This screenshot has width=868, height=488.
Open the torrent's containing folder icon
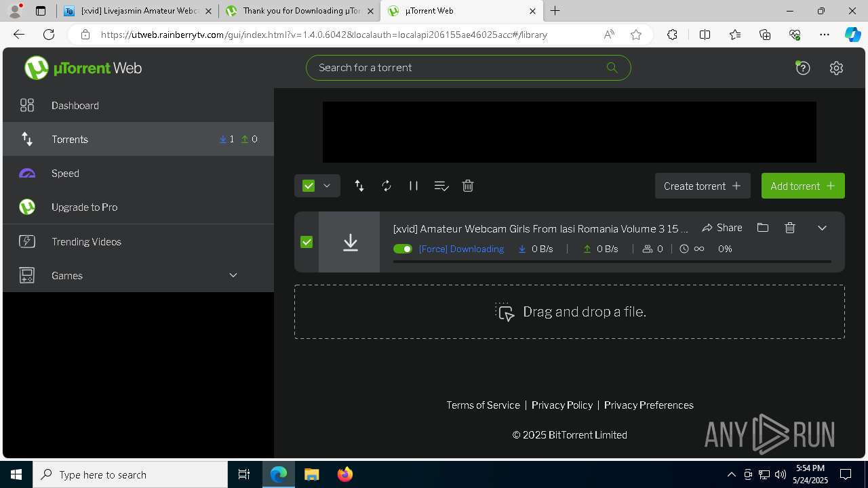tap(763, 228)
